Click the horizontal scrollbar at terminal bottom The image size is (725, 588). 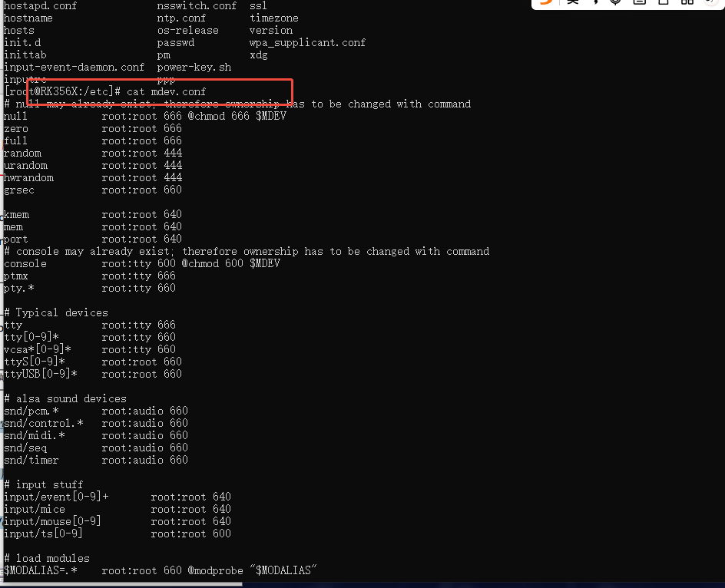(x=121, y=584)
